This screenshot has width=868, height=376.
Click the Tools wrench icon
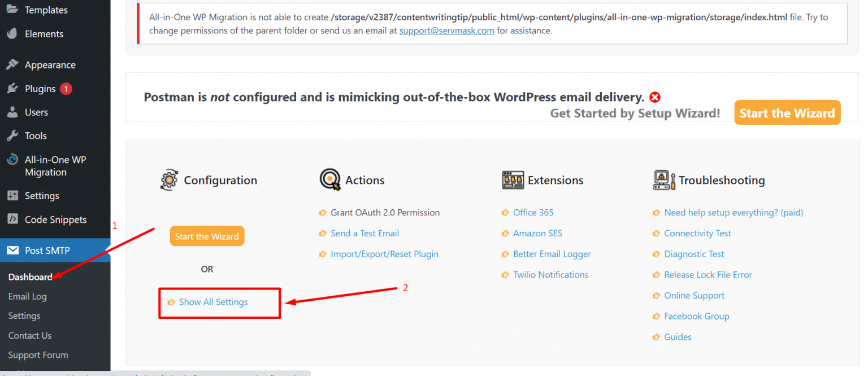click(12, 135)
